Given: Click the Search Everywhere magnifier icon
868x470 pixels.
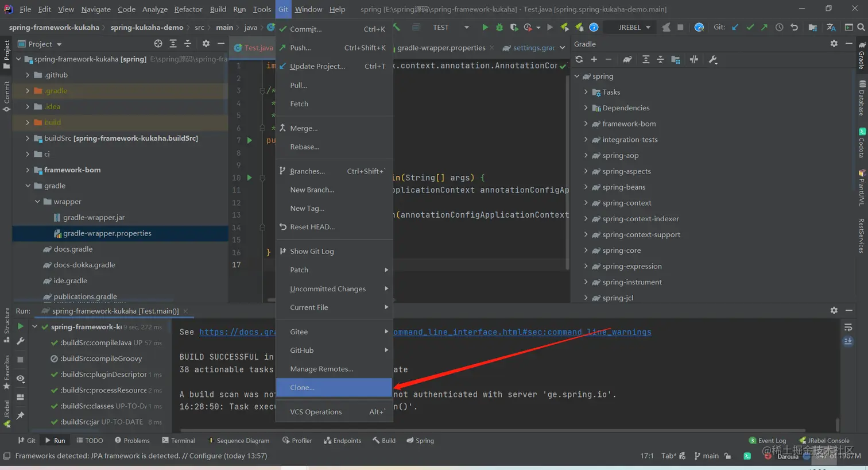Looking at the screenshot, I should 861,28.
